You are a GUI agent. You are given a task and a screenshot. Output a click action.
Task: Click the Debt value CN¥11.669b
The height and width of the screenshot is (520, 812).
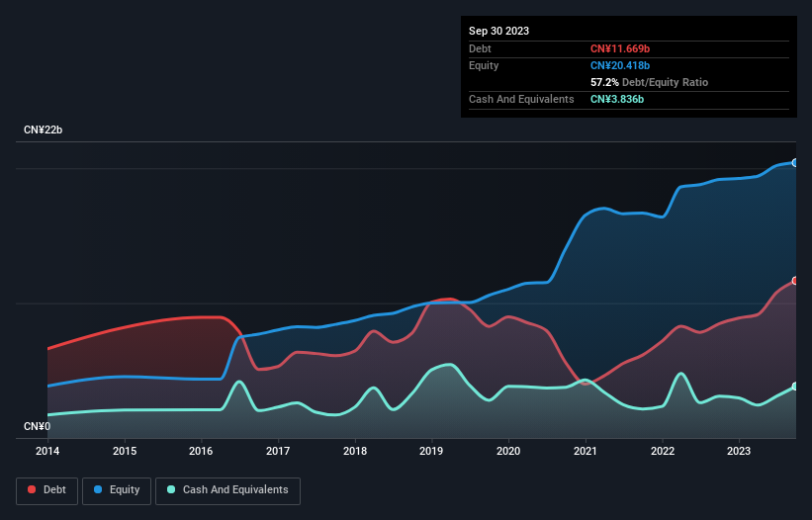point(620,48)
